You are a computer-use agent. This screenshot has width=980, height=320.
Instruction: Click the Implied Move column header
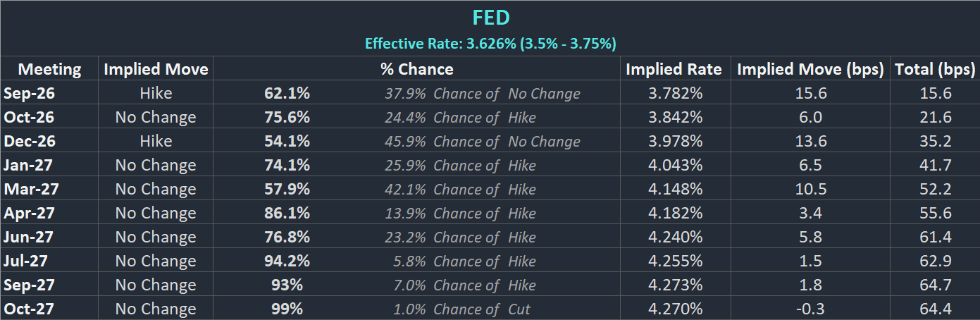(x=156, y=69)
